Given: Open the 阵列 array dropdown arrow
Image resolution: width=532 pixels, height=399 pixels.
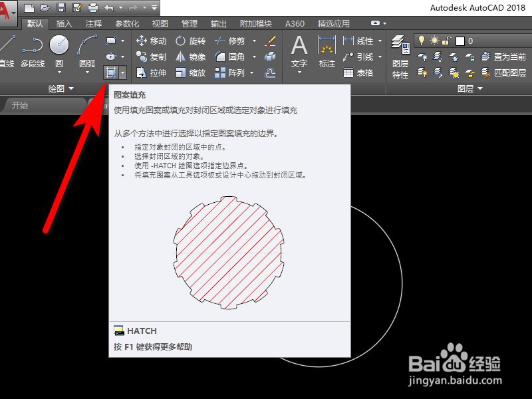Looking at the screenshot, I should click(x=252, y=72).
